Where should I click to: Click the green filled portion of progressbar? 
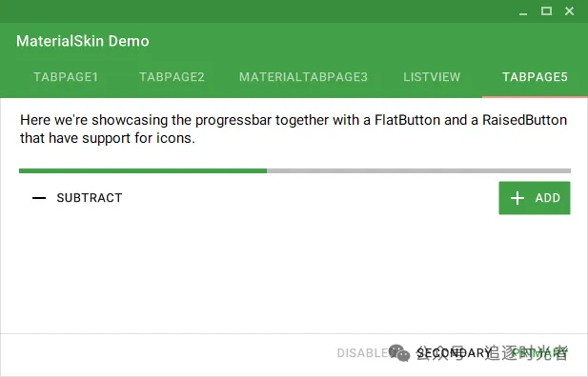(143, 170)
